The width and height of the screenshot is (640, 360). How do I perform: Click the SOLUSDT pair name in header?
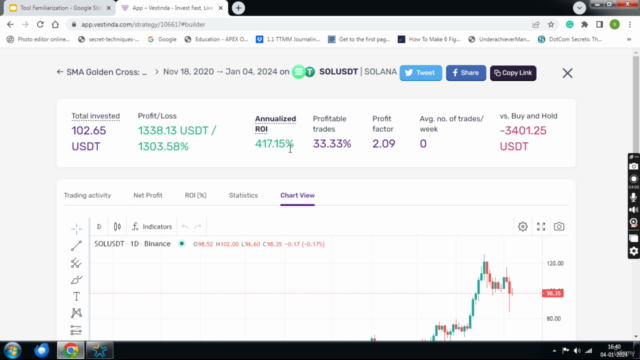338,72
